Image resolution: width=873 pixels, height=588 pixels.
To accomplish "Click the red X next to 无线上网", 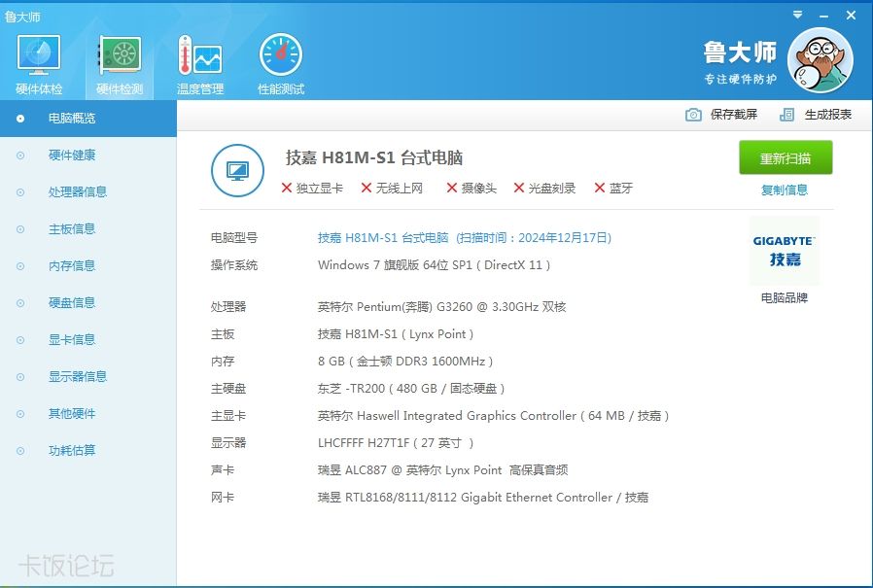I will coord(367,189).
